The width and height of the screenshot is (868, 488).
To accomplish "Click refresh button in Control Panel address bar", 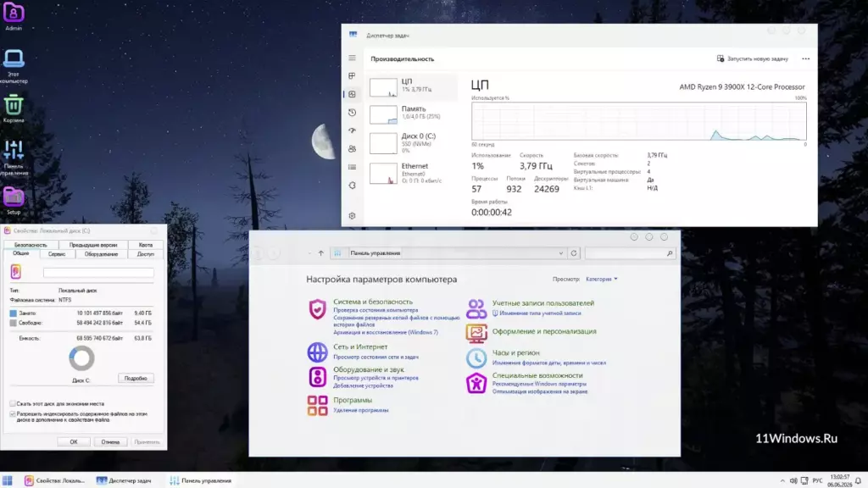I will (574, 252).
